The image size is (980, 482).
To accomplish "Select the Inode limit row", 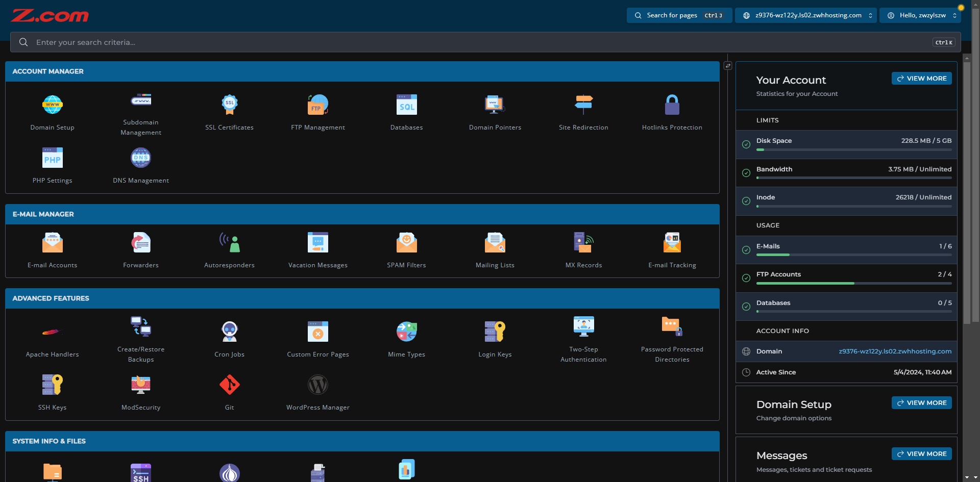I will pyautogui.click(x=846, y=201).
